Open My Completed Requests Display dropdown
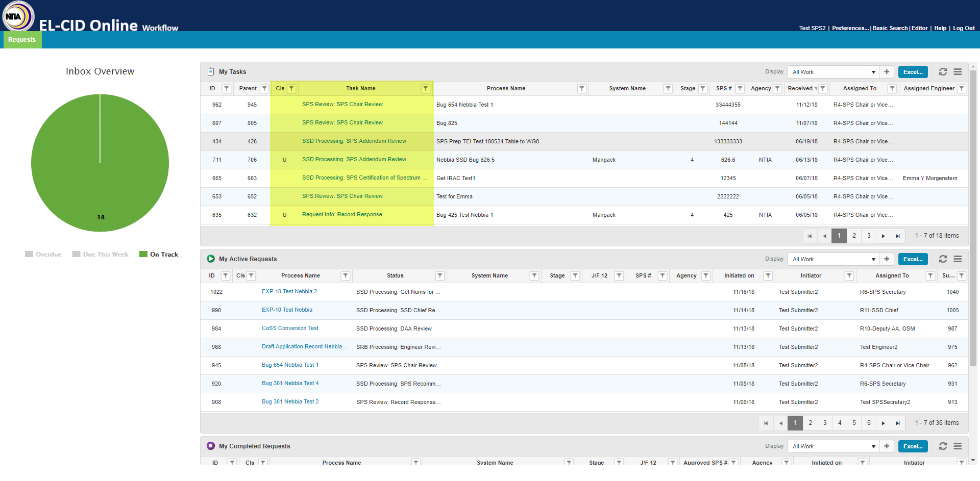 833,446
